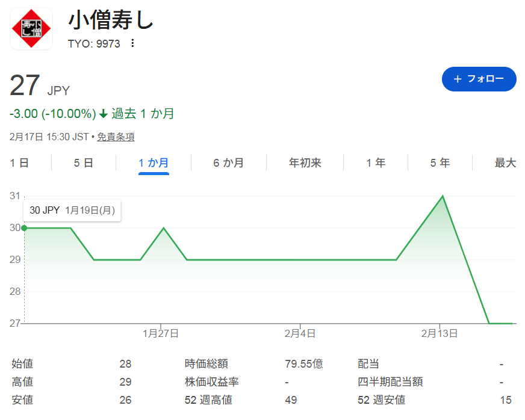Click the 30 JPY 1月19日 tooltip

pyautogui.click(x=72, y=211)
